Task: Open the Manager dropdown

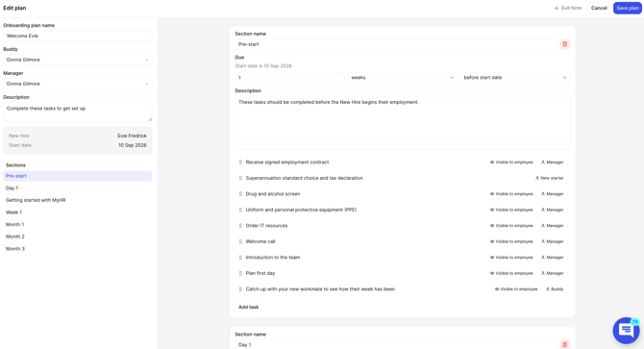Action: (78, 84)
